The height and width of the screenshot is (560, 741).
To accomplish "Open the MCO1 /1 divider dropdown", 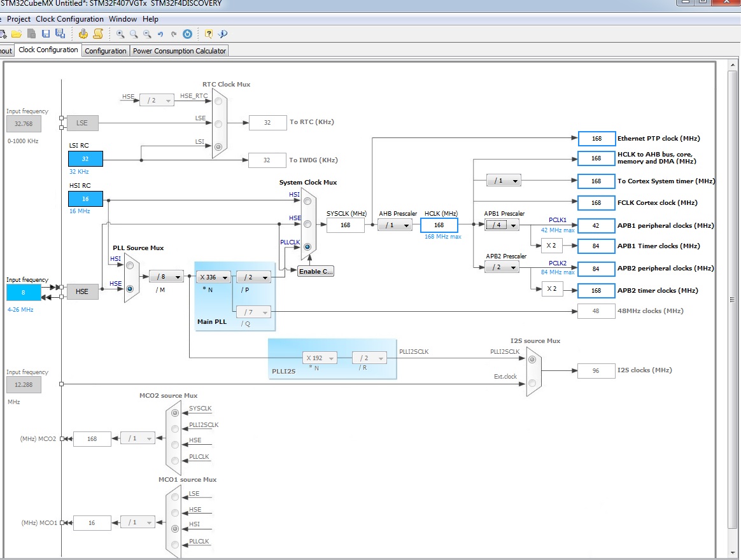I will click(138, 522).
